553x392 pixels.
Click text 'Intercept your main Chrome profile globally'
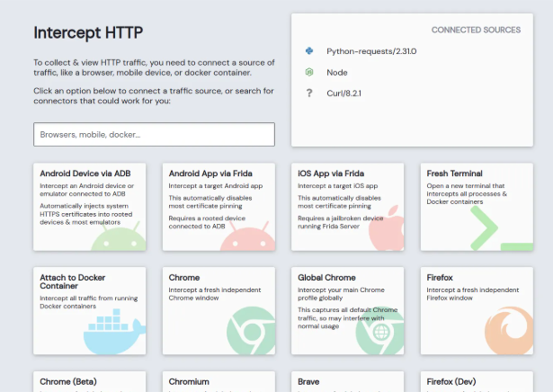341,294
